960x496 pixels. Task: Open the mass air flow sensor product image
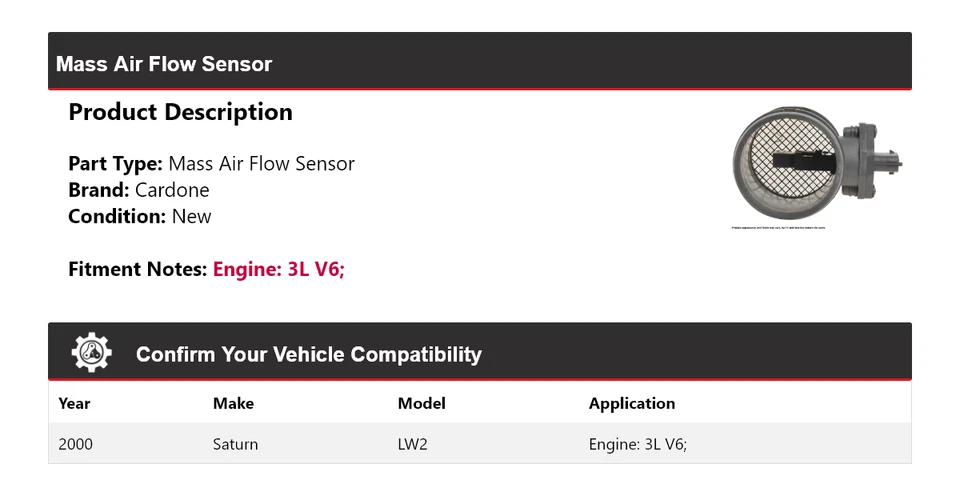click(816, 164)
